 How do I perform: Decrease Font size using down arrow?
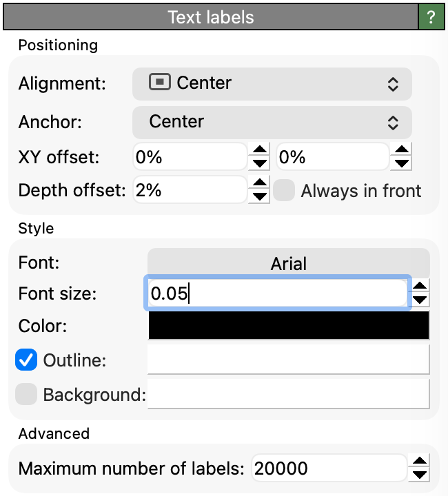tap(420, 300)
